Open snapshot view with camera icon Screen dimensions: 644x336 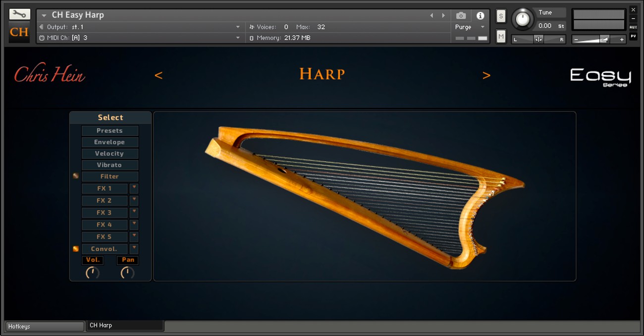click(x=461, y=16)
